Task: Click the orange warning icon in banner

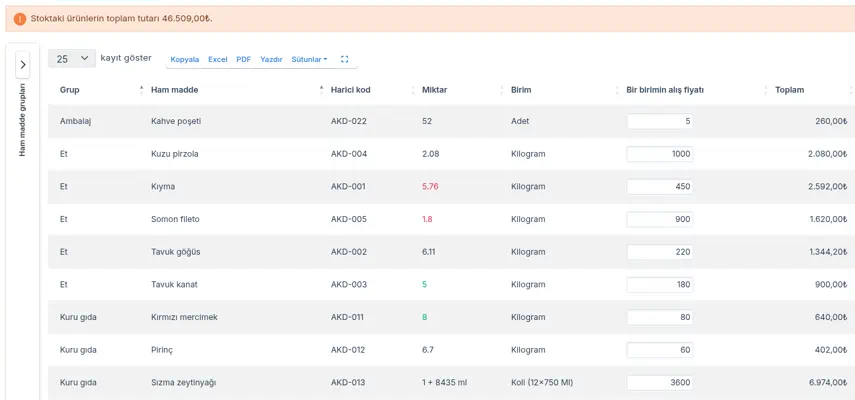Action: [20, 19]
